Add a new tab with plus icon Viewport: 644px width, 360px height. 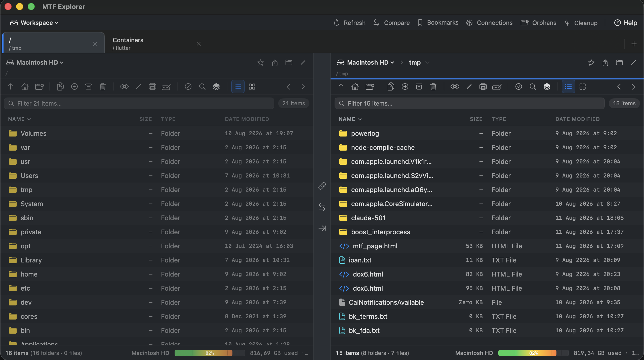pos(634,44)
